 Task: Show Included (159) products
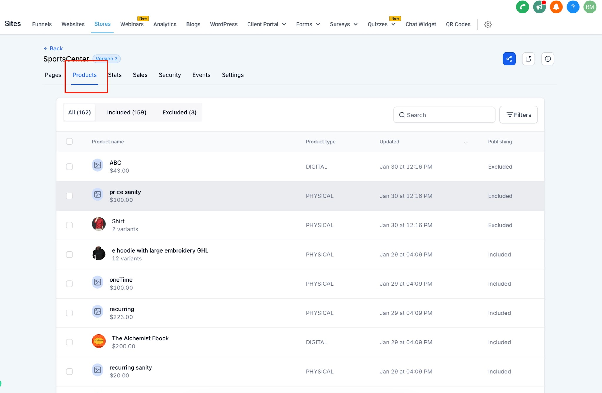coord(126,112)
